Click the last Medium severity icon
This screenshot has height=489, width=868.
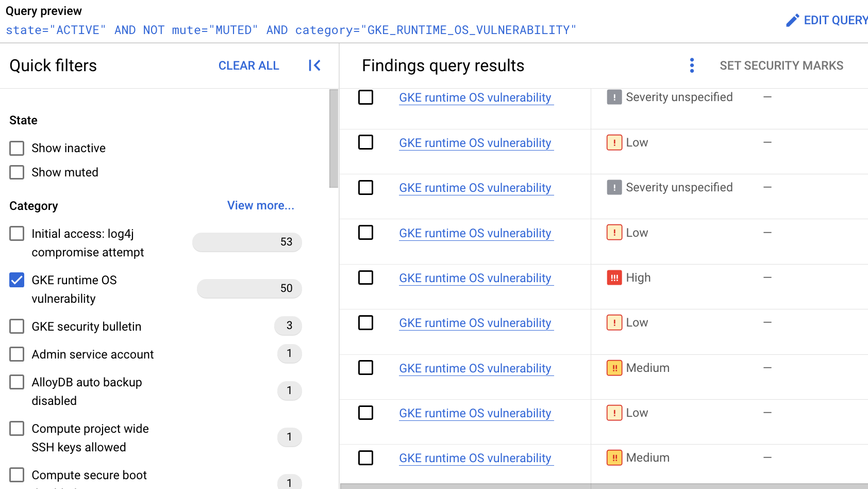(614, 458)
